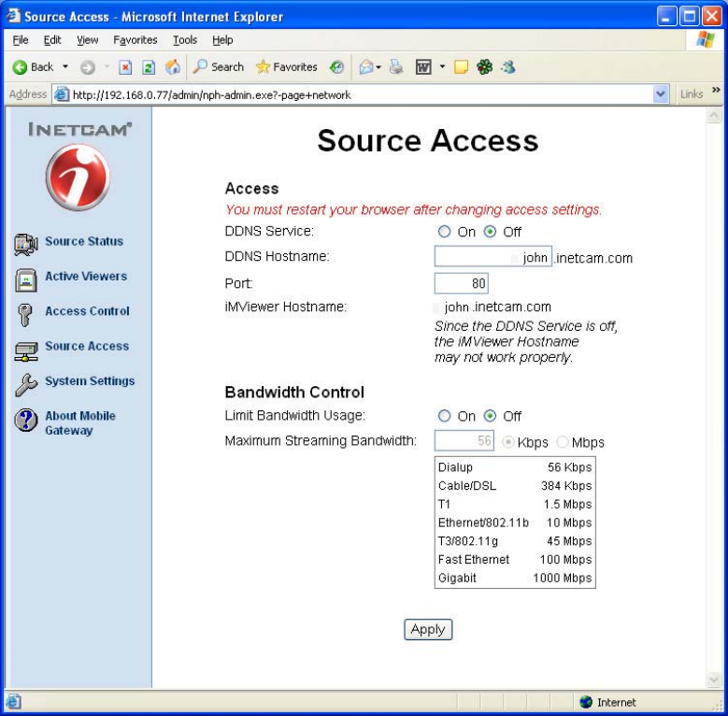
Task: Click the Access Control key icon
Action: tap(24, 315)
